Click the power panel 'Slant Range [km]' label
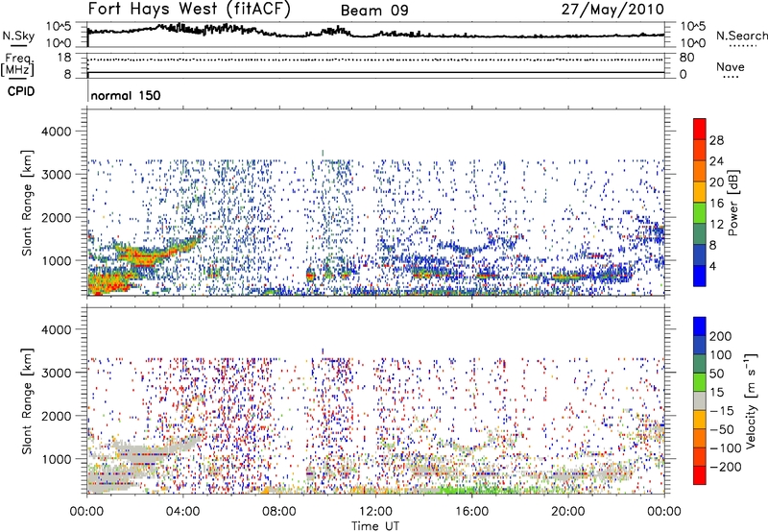Screen dimensions: 768x532 click(x=27, y=203)
